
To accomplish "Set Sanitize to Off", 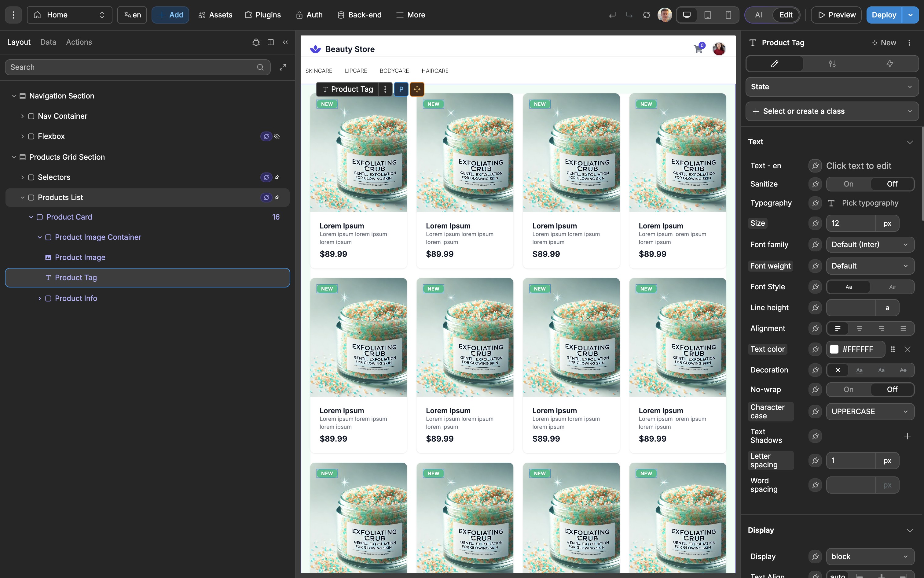I will 892,184.
